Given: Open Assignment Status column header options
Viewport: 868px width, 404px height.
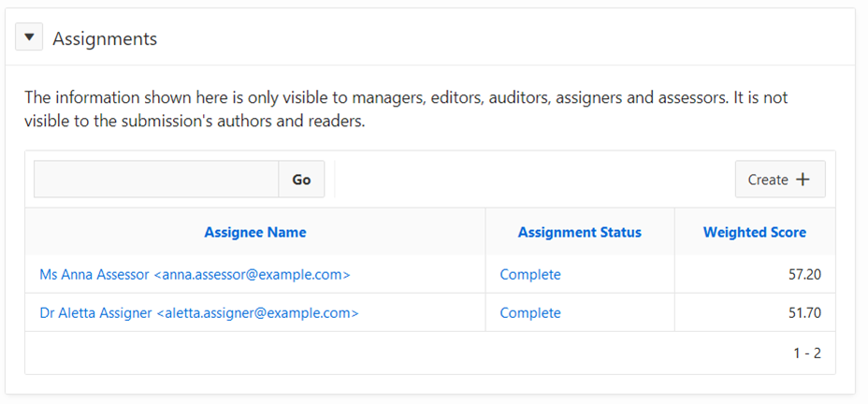Looking at the screenshot, I should [579, 232].
